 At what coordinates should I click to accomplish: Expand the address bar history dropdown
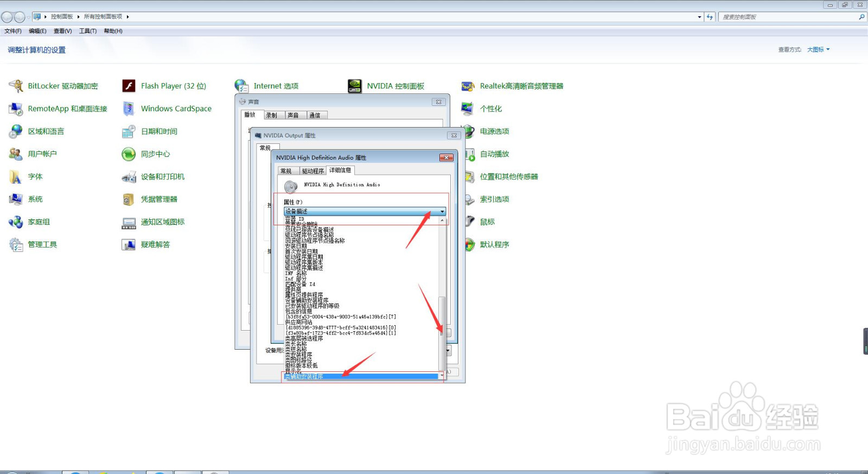[x=699, y=17]
